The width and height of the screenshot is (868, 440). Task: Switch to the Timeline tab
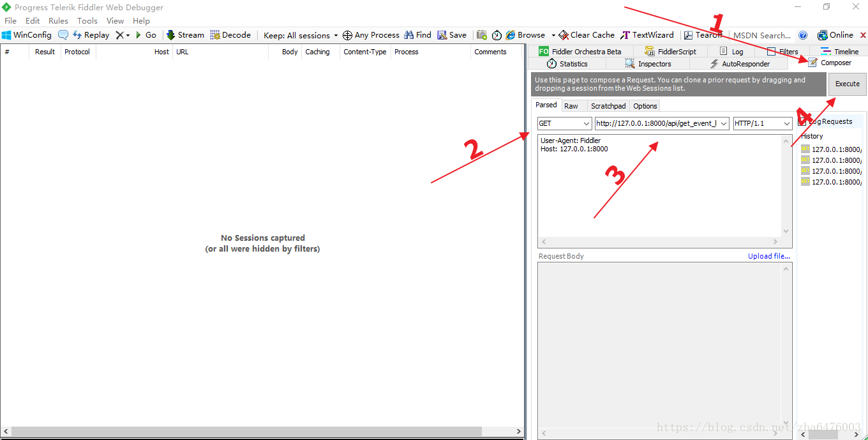click(x=840, y=51)
